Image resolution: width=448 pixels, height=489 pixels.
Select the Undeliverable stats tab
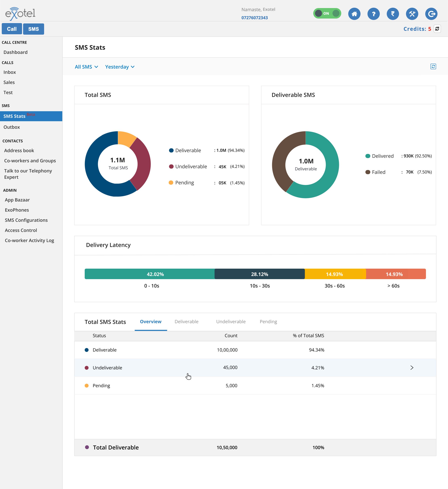231,321
